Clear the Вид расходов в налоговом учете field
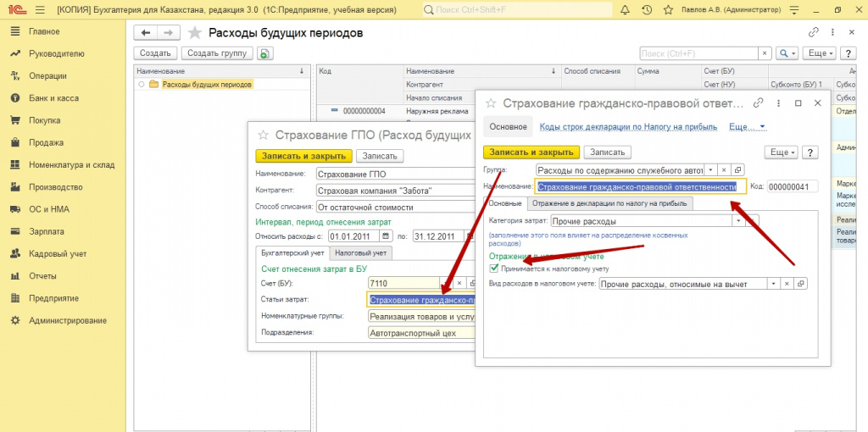 [x=787, y=284]
